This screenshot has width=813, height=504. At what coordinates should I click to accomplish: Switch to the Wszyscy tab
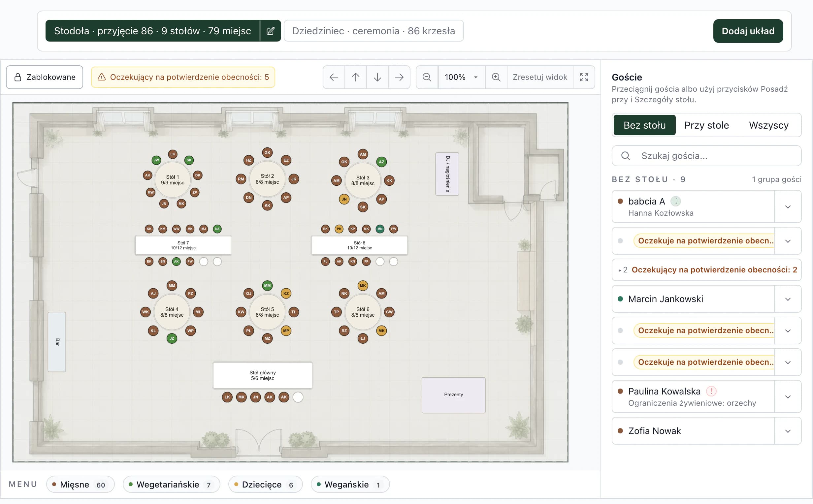point(768,125)
